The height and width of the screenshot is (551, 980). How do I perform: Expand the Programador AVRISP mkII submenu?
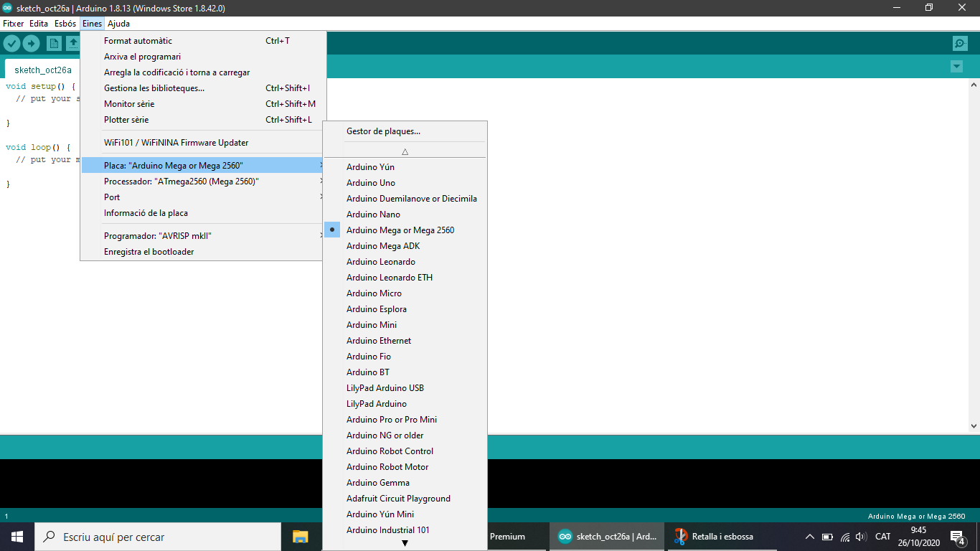[x=203, y=236]
